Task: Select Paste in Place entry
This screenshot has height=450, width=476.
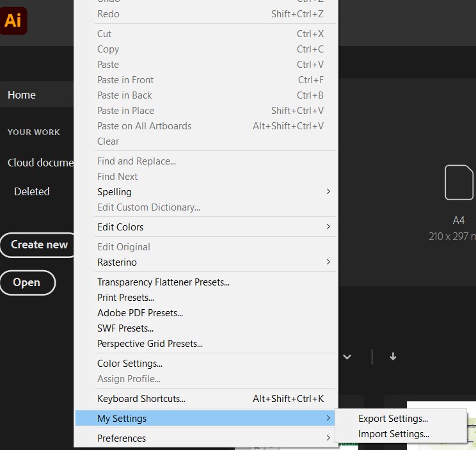Action: pos(205,111)
